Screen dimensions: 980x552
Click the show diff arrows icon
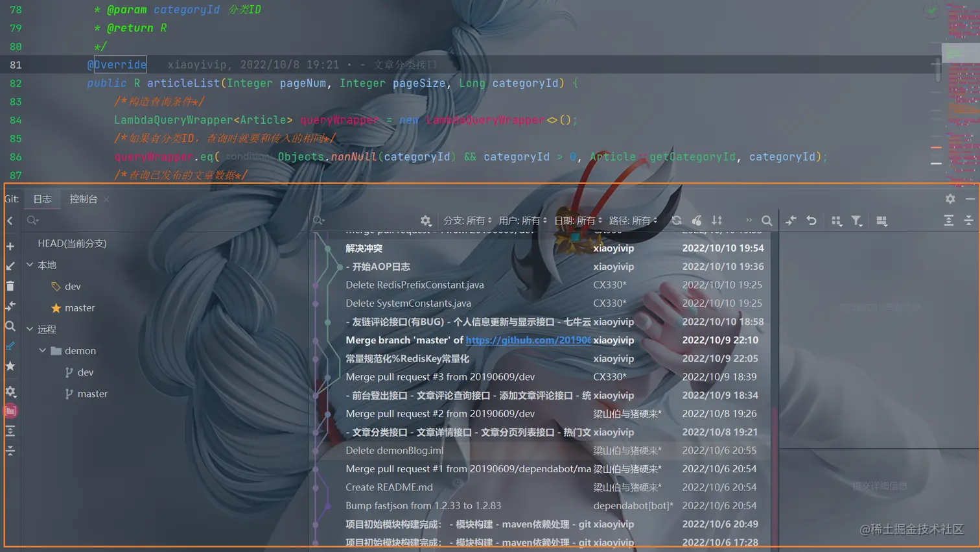pyautogui.click(x=791, y=221)
